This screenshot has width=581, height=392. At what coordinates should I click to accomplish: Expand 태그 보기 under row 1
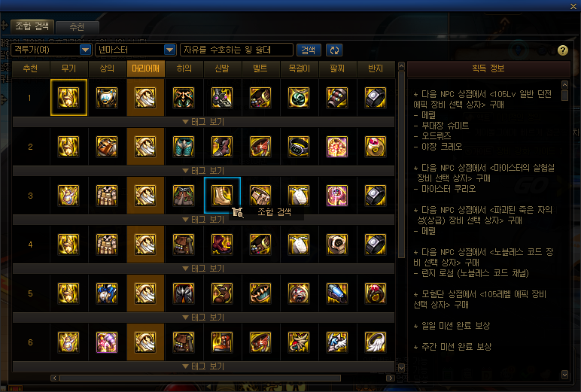[x=203, y=122]
